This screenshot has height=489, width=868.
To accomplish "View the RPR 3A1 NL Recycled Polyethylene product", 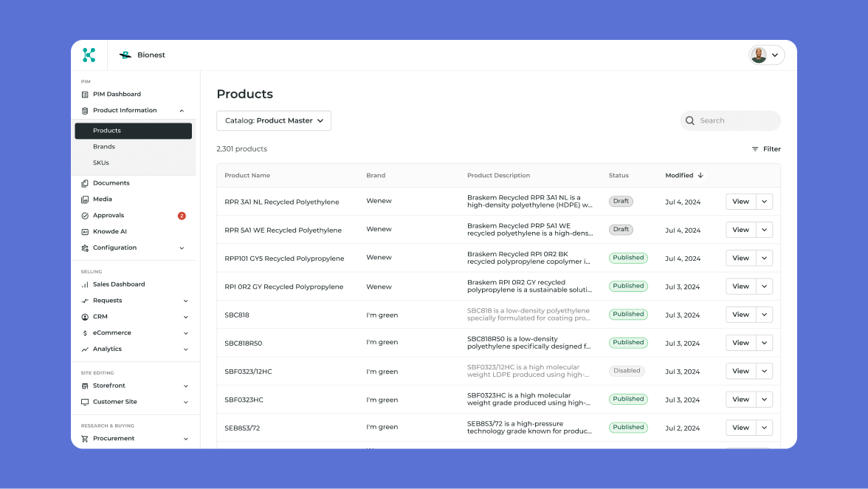I will pyautogui.click(x=740, y=202).
